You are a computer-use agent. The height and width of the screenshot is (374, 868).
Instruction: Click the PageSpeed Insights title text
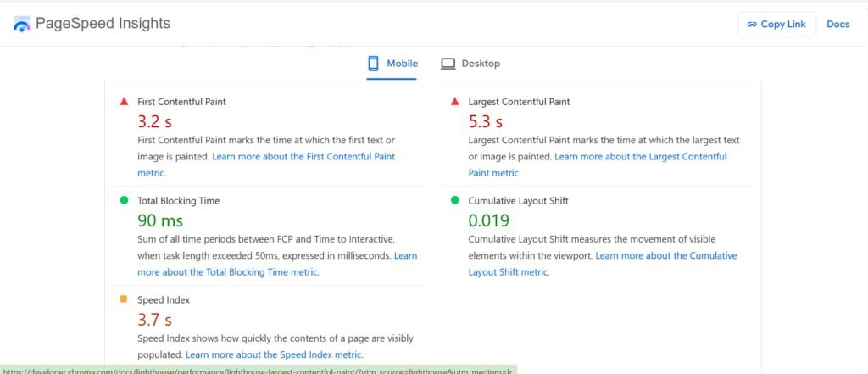point(103,23)
